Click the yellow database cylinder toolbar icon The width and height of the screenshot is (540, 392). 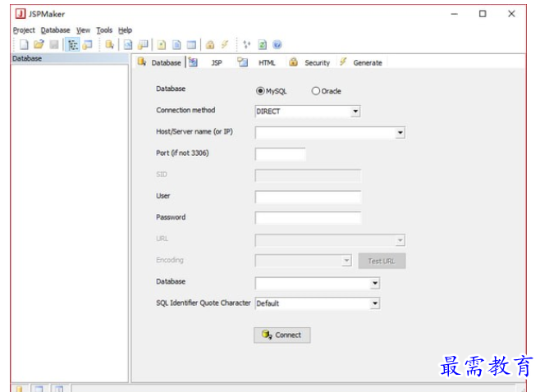pos(109,45)
